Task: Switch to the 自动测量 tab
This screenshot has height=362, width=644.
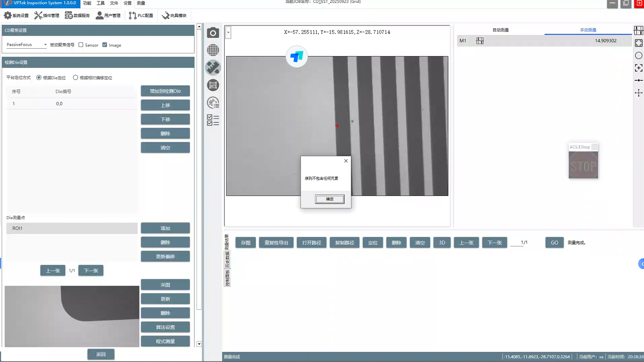Action: coord(500,30)
